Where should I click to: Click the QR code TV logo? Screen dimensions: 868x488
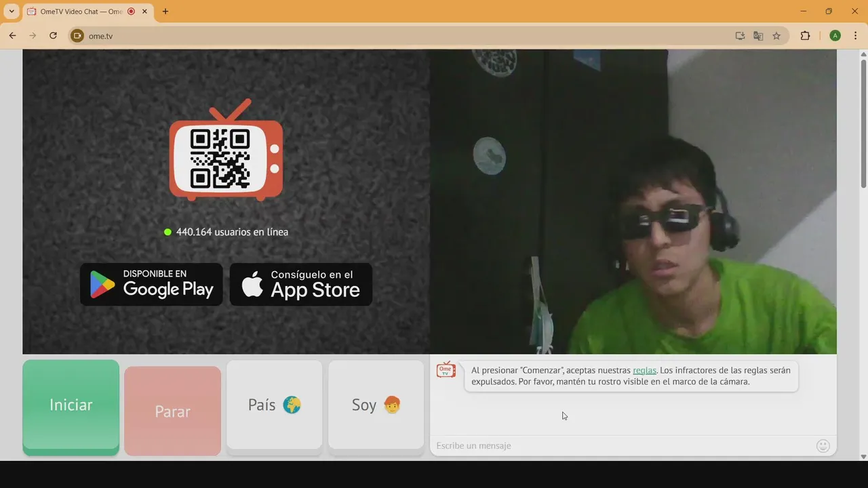point(226,150)
